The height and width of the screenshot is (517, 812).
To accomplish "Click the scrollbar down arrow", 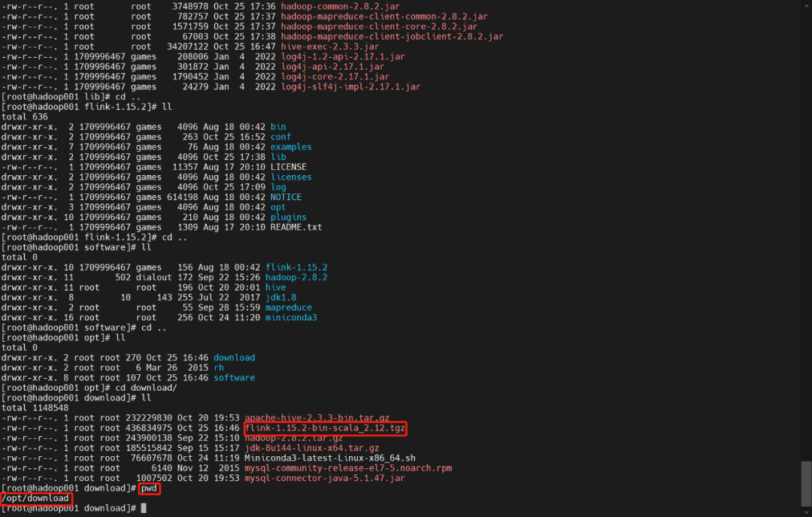I will (x=806, y=512).
